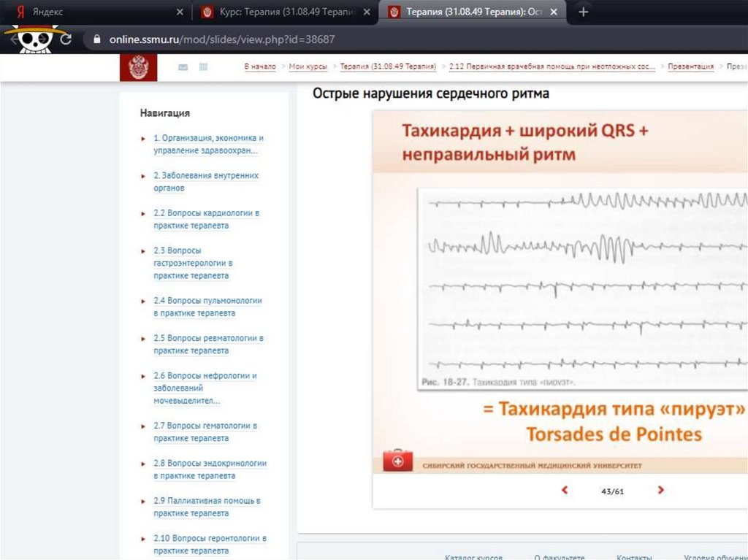Follow the 'В начало' breadcrumb link
The image size is (748, 560).
coord(260,66)
